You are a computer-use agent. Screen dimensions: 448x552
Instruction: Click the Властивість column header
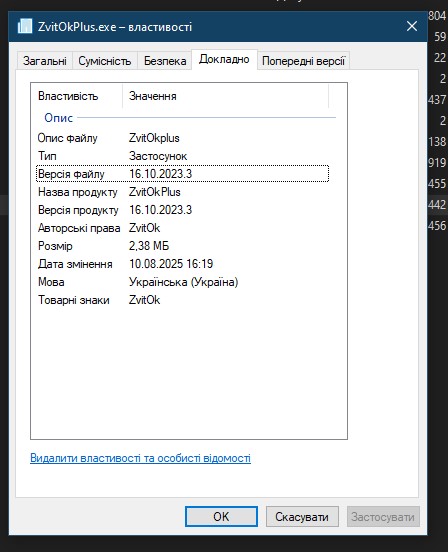coord(77,96)
